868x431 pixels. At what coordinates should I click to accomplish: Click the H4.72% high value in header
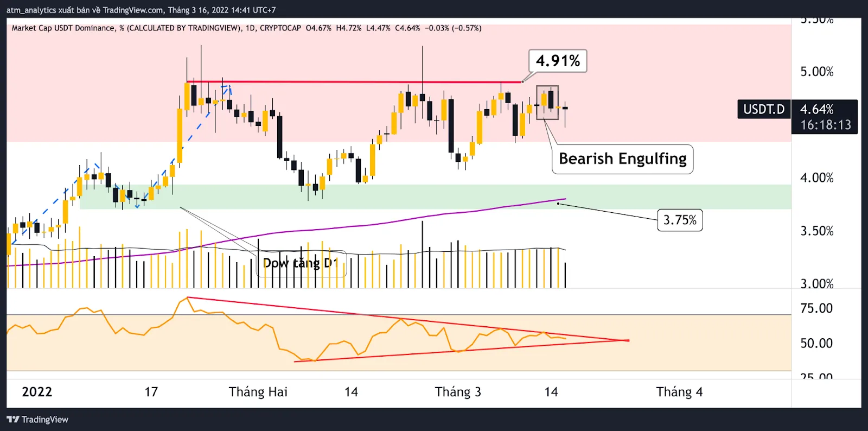[x=348, y=28]
